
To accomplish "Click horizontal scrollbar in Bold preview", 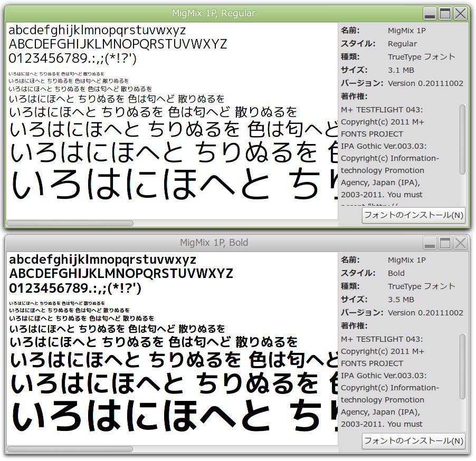I will coord(70,449).
